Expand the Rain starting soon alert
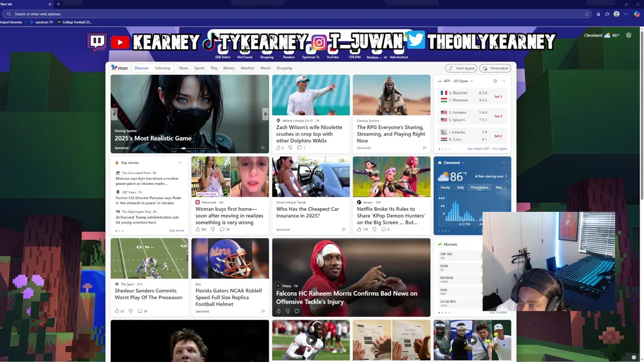 [491, 176]
